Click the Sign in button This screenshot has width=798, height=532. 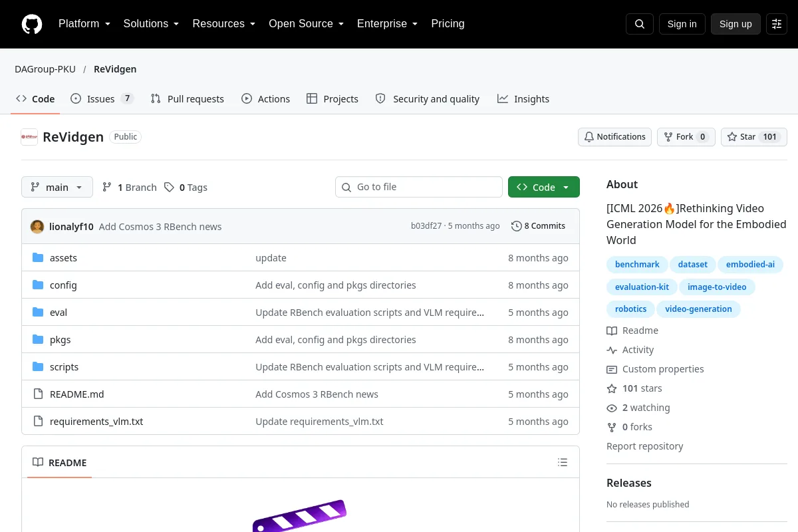[x=682, y=24]
